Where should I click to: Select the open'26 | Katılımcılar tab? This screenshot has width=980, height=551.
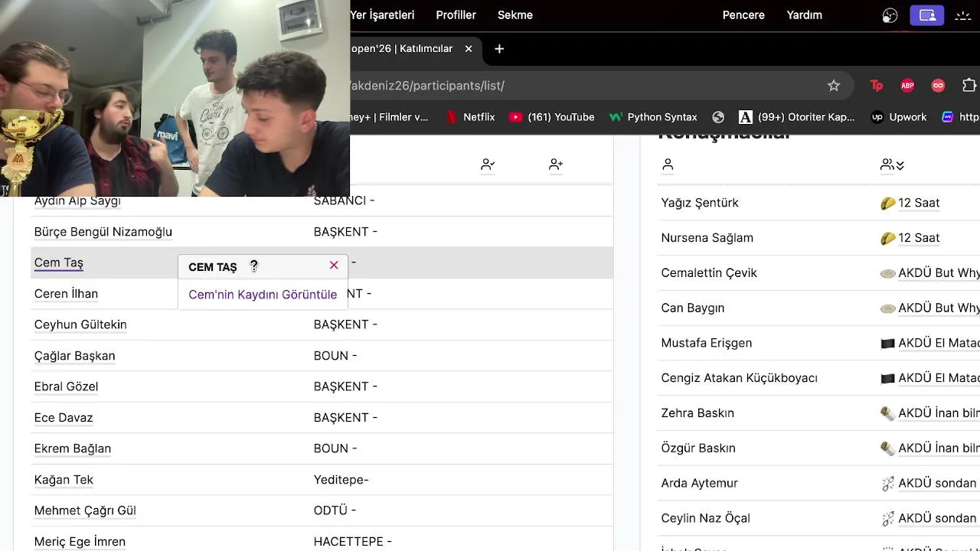click(x=412, y=48)
